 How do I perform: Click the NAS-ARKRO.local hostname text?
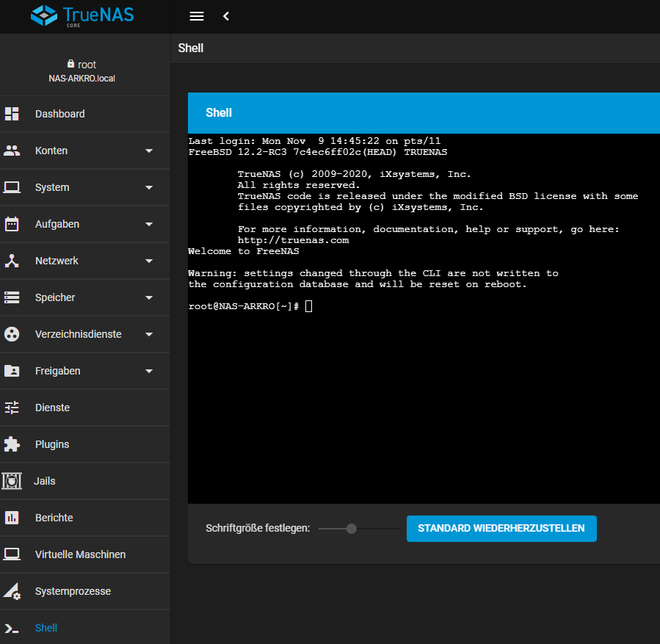81,79
